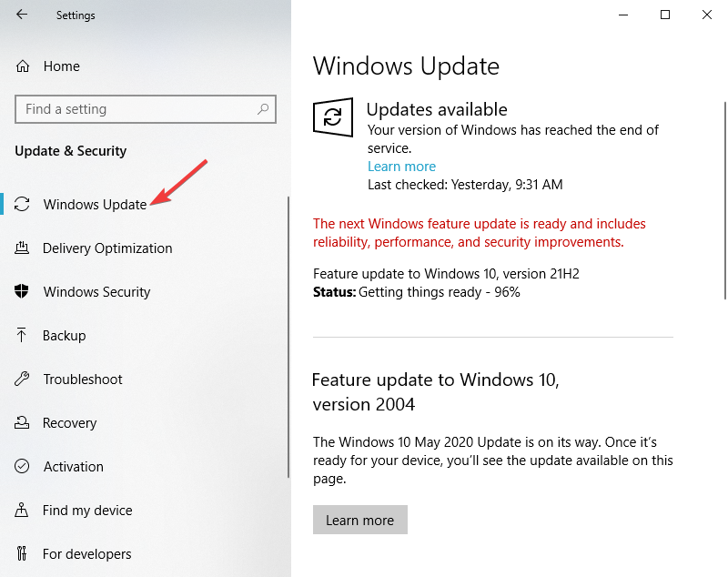
Task: Open the blue Learn more link
Action: pos(401,167)
